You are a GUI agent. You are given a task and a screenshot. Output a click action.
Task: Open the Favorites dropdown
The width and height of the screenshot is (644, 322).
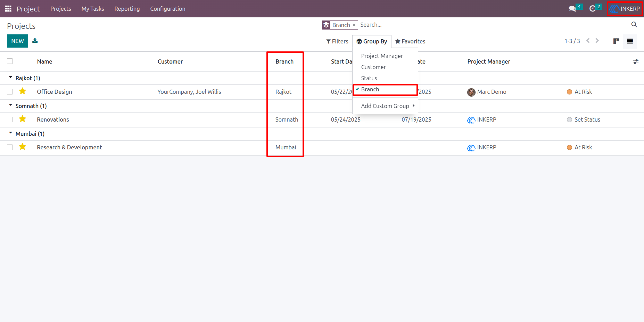[x=410, y=41]
